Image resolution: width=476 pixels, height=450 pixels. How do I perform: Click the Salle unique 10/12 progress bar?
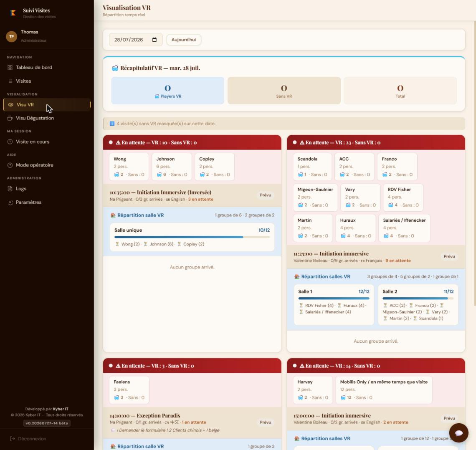[192, 237]
